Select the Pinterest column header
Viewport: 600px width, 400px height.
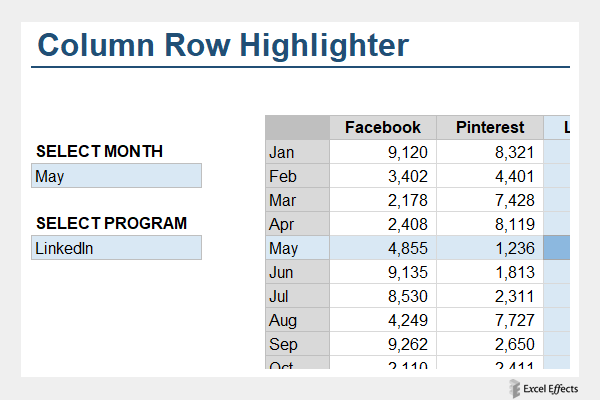pyautogui.click(x=489, y=127)
